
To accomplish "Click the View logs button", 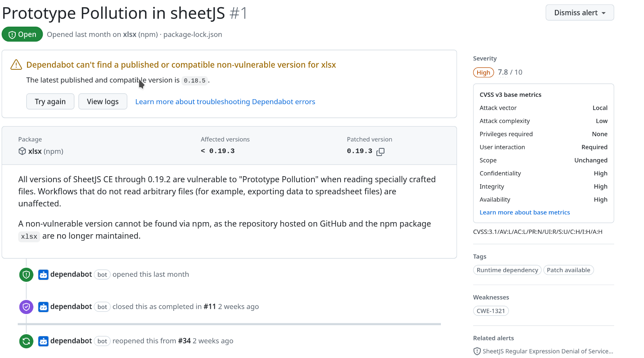I will (103, 102).
